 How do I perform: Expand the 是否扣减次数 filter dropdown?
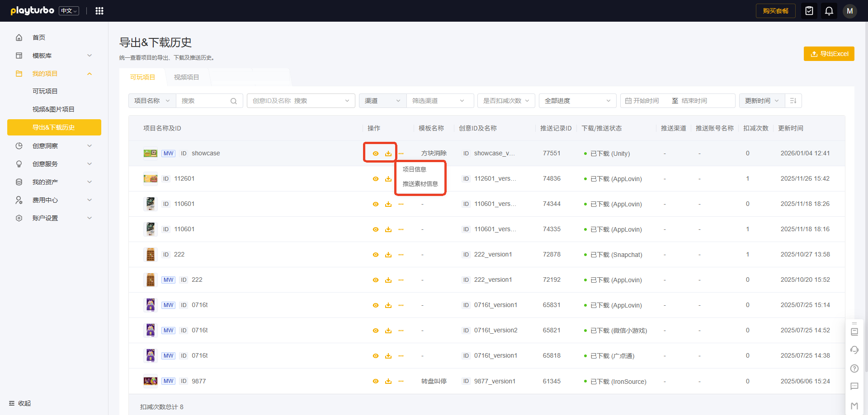pyautogui.click(x=506, y=101)
